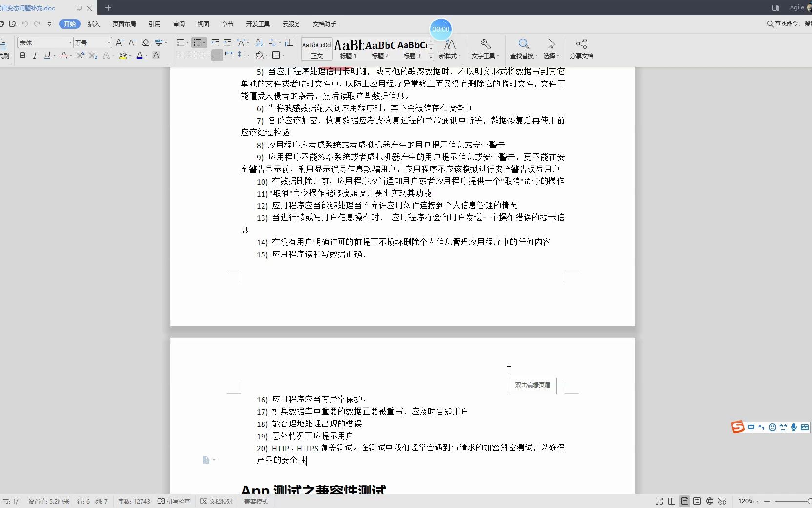Toggle document proofreading in status bar

click(217, 501)
